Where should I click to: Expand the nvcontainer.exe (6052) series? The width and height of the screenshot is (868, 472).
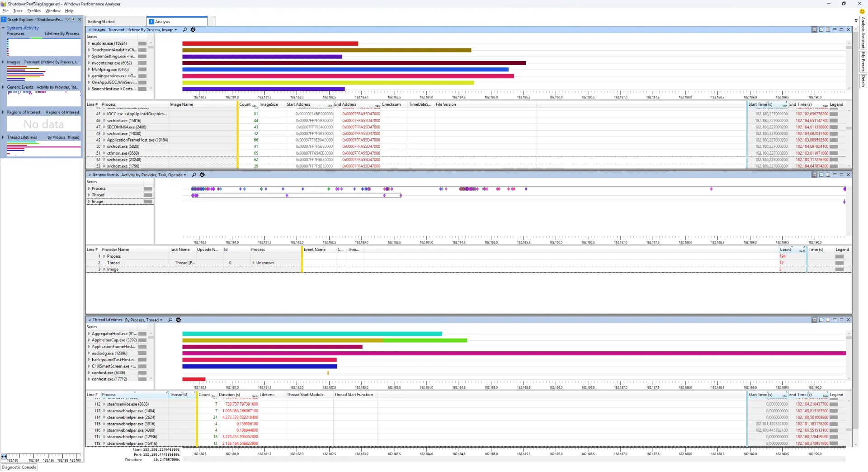[x=89, y=63]
